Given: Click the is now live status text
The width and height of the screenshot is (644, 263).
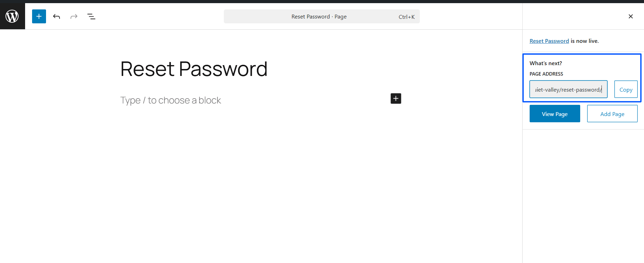Looking at the screenshot, I should [x=585, y=41].
